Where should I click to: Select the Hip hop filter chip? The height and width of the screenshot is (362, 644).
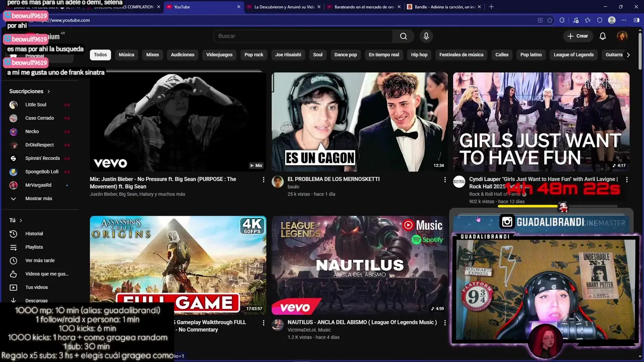click(419, 55)
